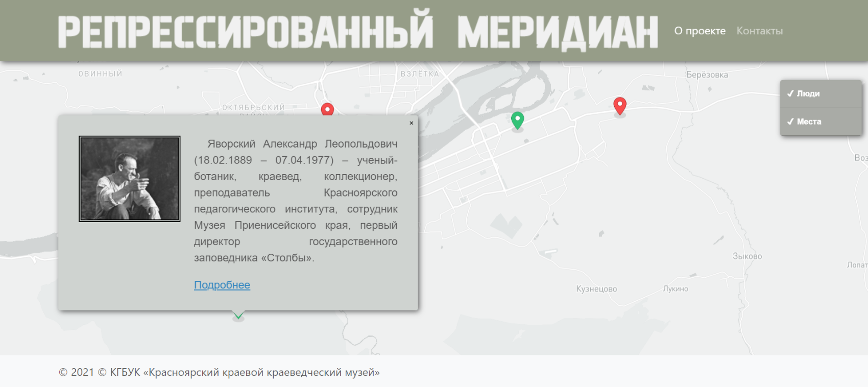This screenshot has width=868, height=387.
Task: Close the Яворский info popup
Action: (412, 123)
